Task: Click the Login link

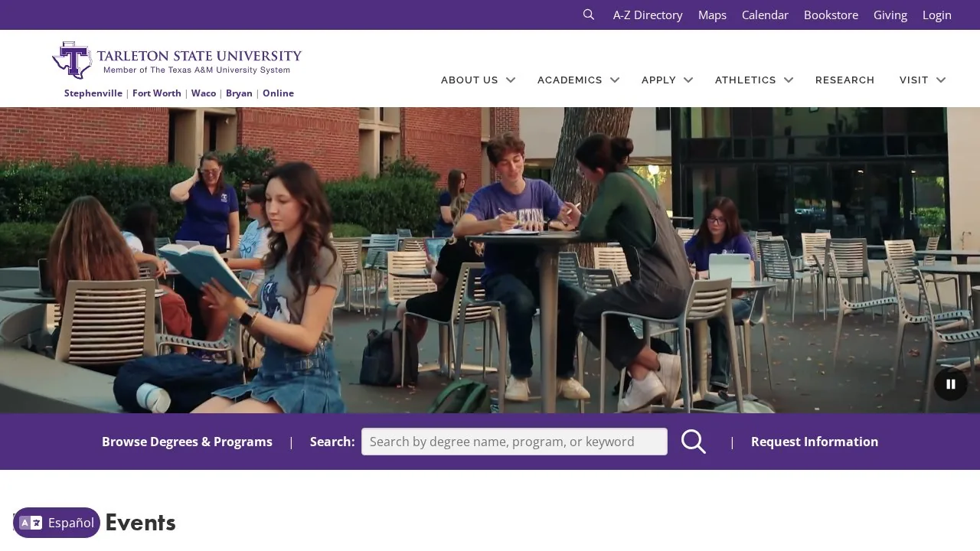Action: (937, 15)
